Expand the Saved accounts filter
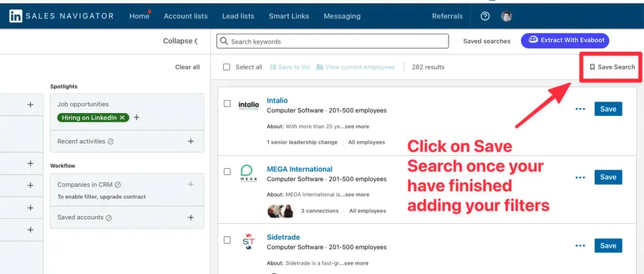Image resolution: width=644 pixels, height=274 pixels. coord(190,217)
